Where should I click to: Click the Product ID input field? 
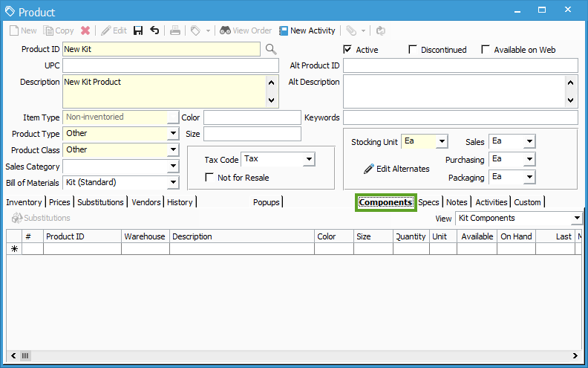161,49
